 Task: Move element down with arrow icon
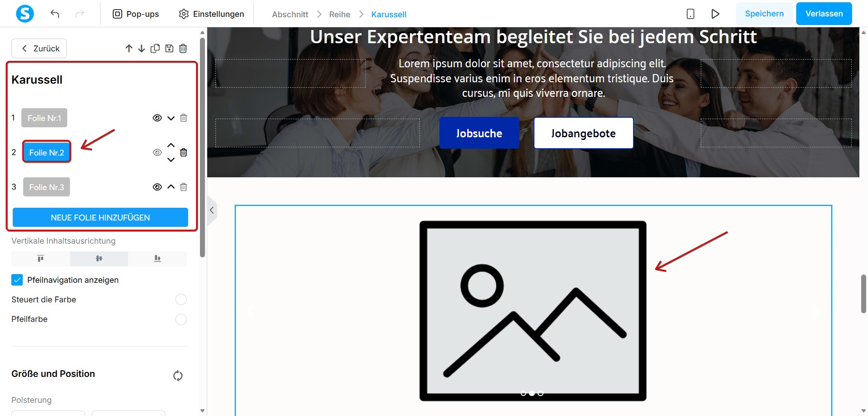click(x=141, y=49)
